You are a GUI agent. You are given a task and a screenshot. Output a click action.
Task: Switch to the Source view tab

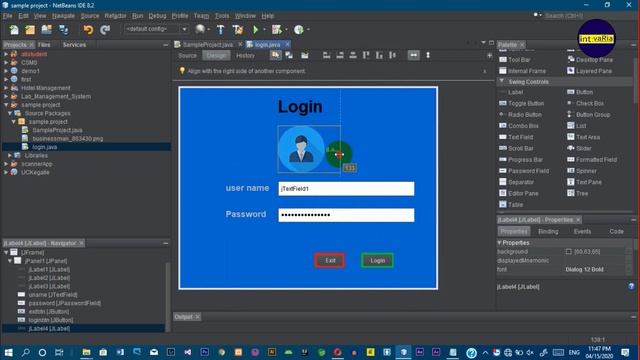[x=187, y=56]
